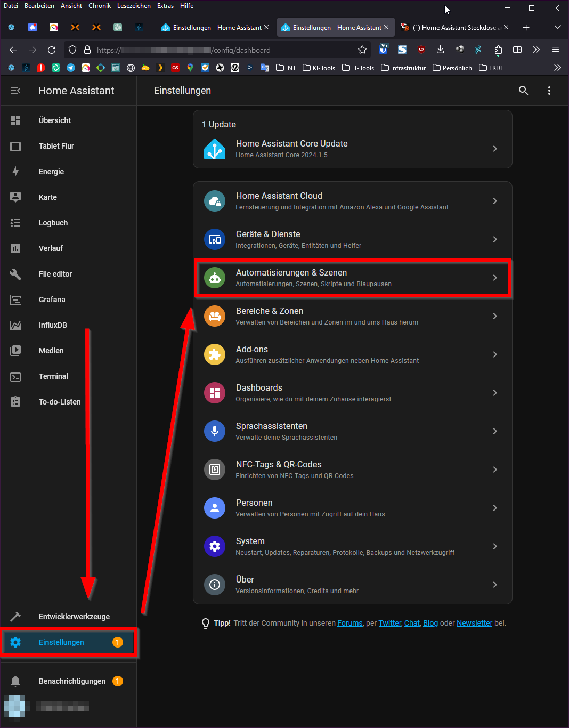
Task: Open the Datei menu
Action: [11, 6]
